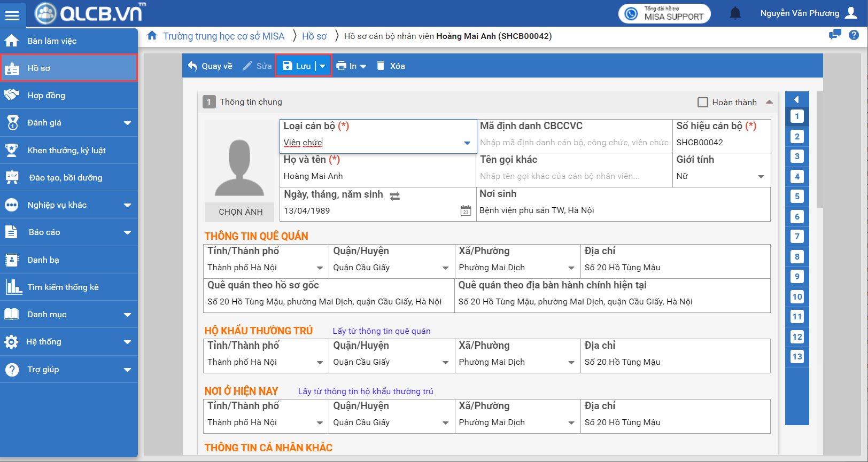Open the notification bell

[x=735, y=13]
